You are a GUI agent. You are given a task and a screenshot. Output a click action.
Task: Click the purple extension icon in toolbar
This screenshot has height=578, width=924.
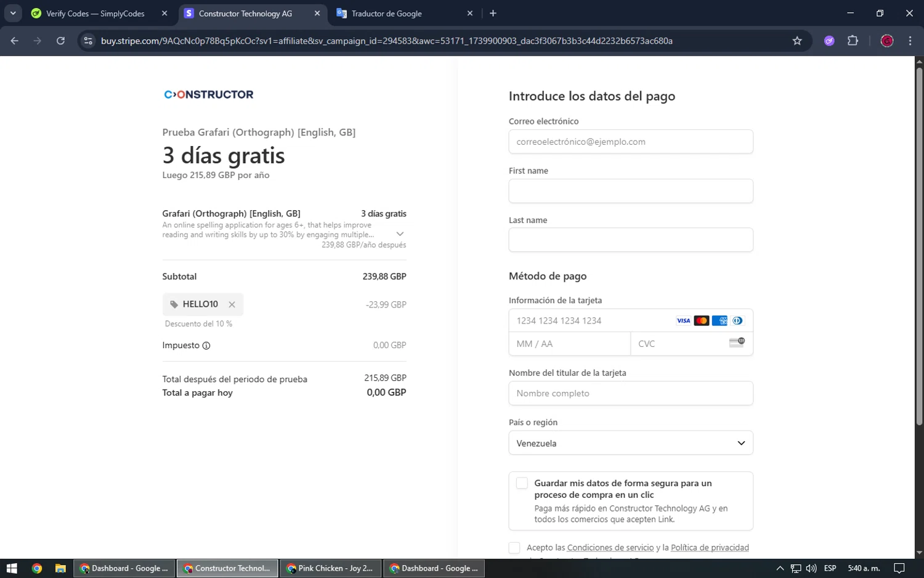click(829, 41)
